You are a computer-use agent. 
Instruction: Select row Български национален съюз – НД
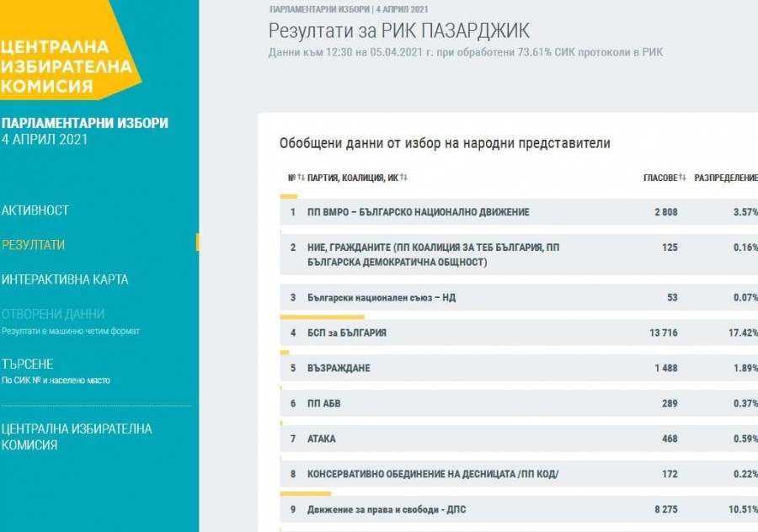519,298
